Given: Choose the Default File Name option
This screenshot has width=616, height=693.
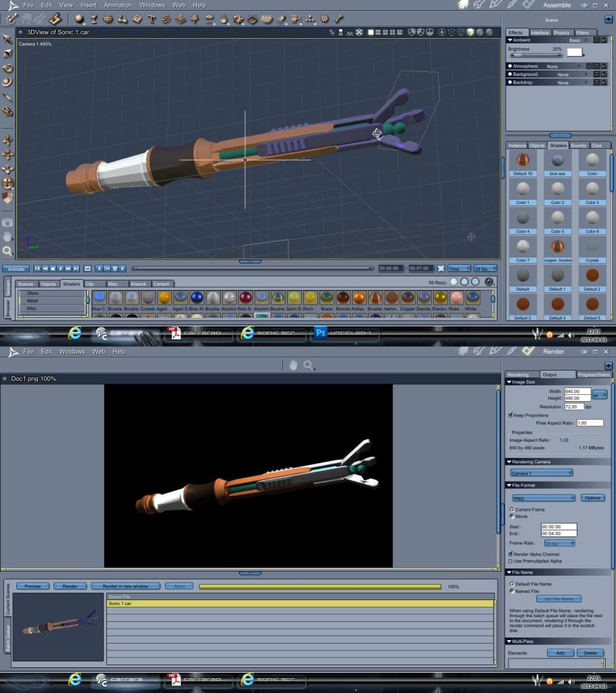Looking at the screenshot, I should (x=512, y=583).
